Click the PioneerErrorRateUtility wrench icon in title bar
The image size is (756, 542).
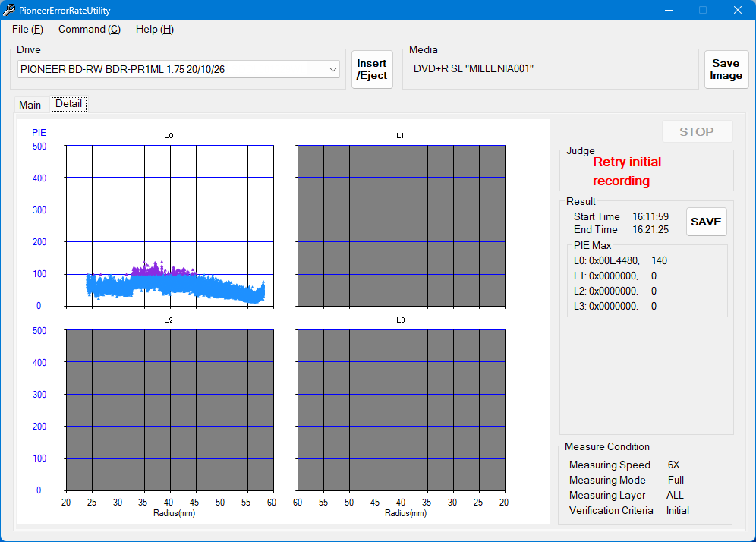[x=9, y=10]
